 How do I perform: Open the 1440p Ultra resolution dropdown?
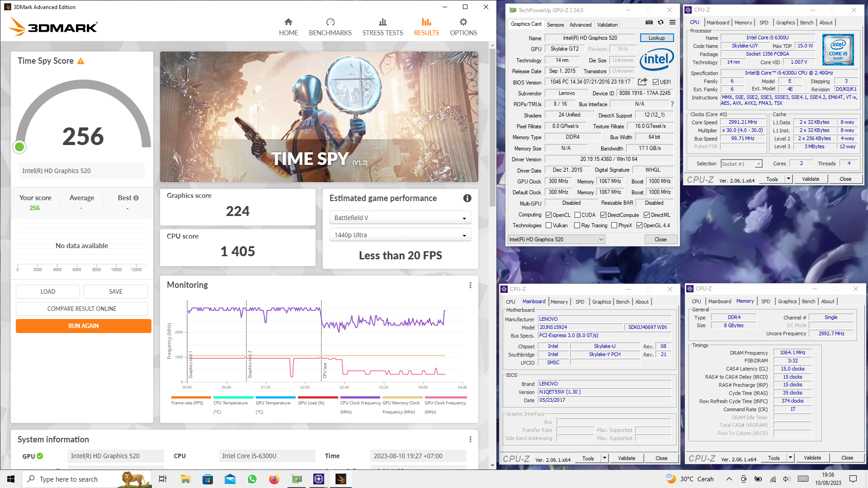click(400, 235)
